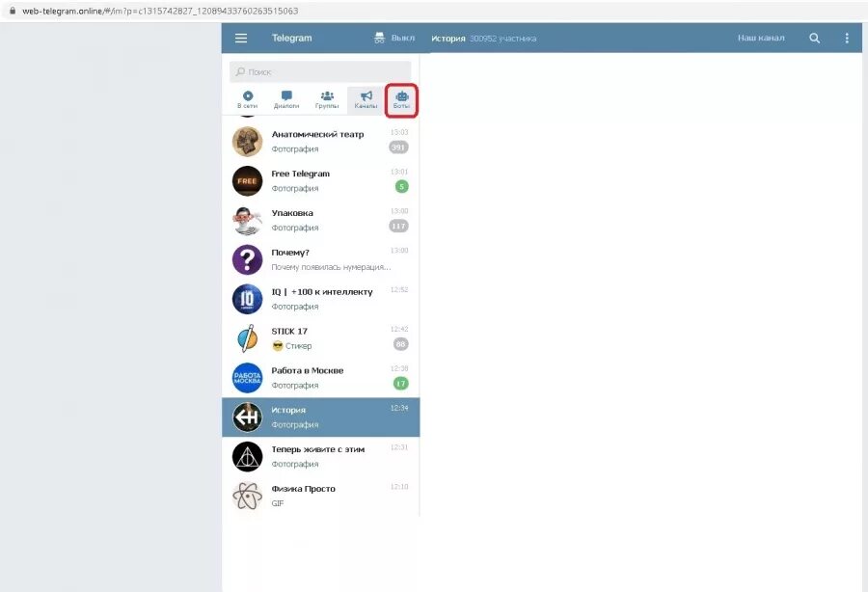868x592 pixels.
Task: Click the Стикер message preview
Action: click(292, 346)
